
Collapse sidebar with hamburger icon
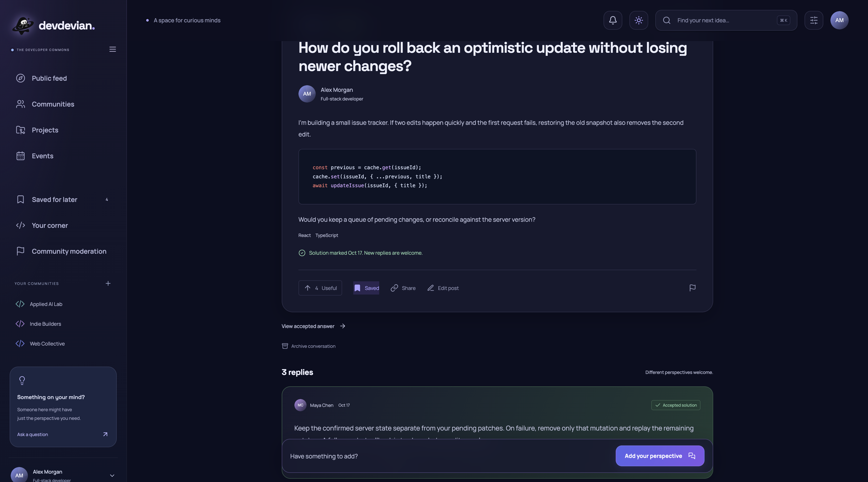[x=112, y=49]
